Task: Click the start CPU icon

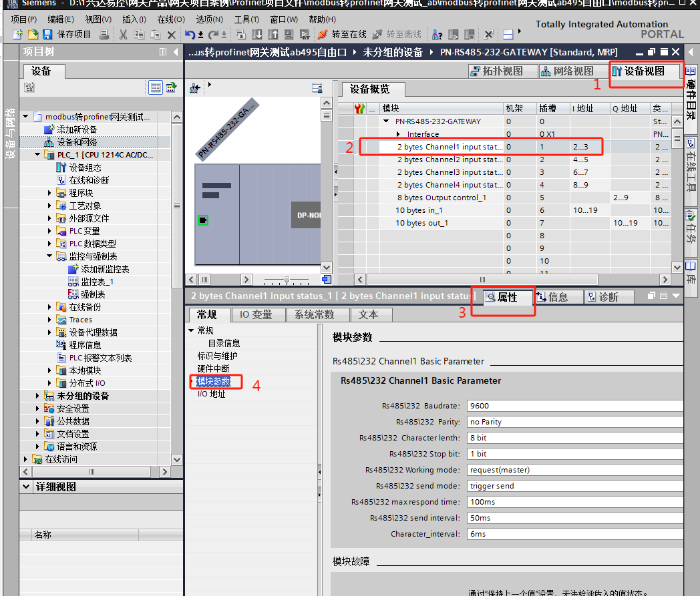Action: click(453, 34)
